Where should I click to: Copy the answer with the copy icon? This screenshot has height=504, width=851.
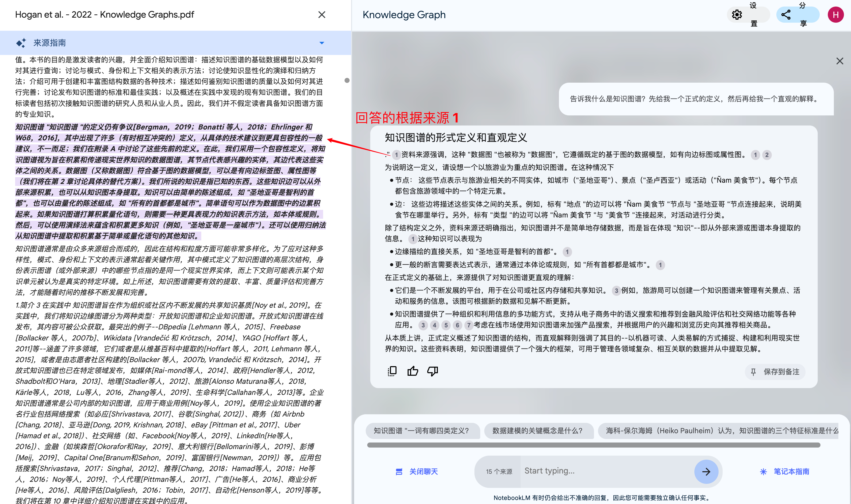(x=392, y=371)
